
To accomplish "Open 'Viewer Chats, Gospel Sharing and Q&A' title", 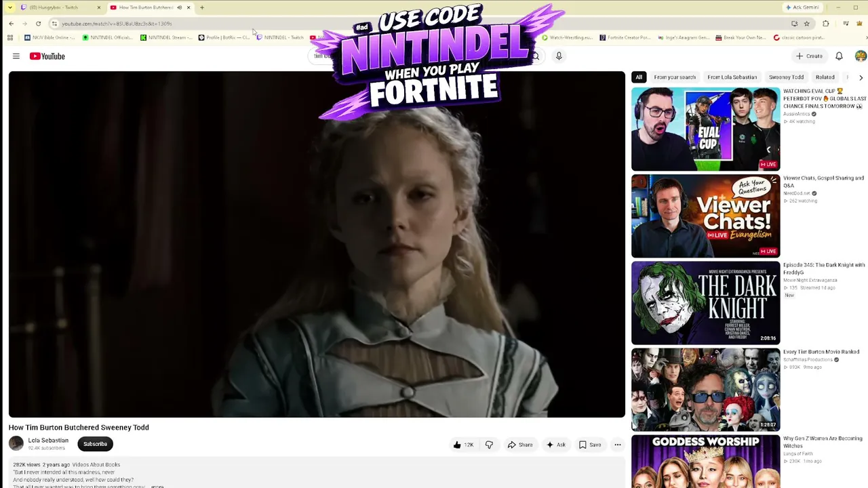I will click(x=823, y=182).
